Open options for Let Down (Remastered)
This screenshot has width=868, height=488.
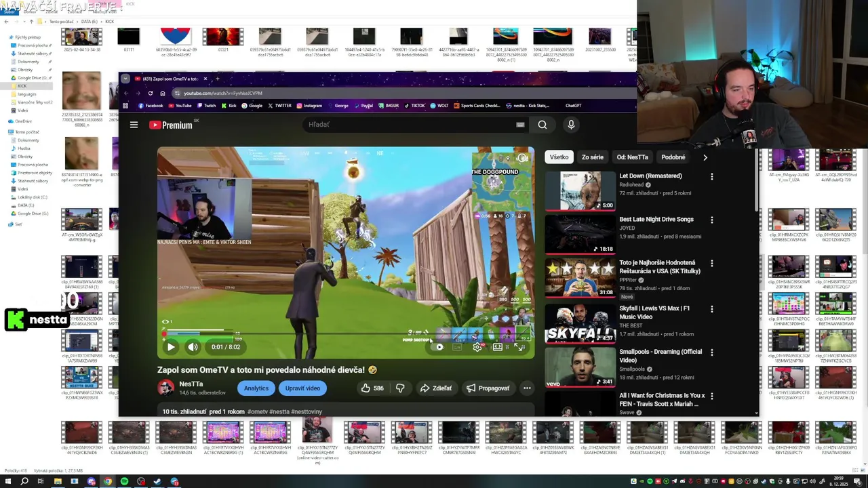pyautogui.click(x=711, y=176)
